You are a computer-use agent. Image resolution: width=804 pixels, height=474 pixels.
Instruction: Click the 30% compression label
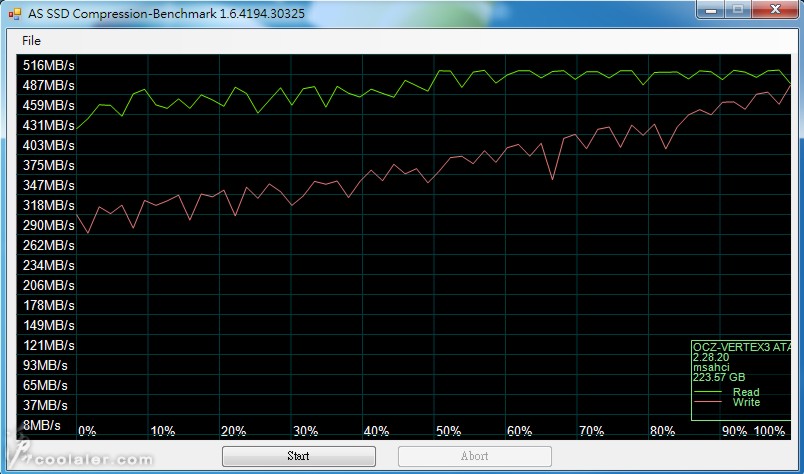coord(305,431)
